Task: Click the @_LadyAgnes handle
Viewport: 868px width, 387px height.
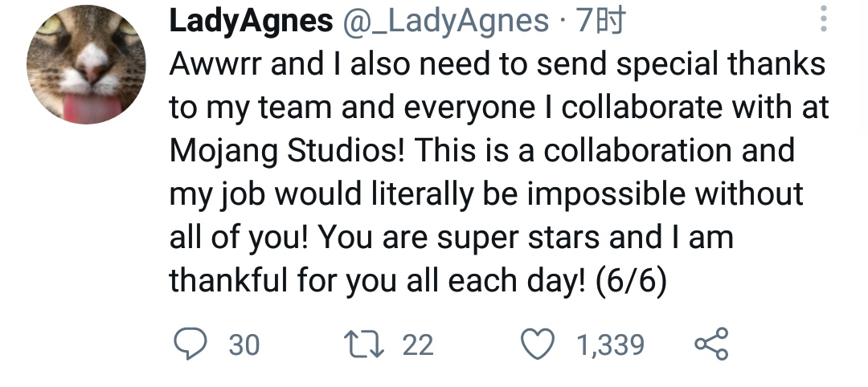Action: pos(444,22)
